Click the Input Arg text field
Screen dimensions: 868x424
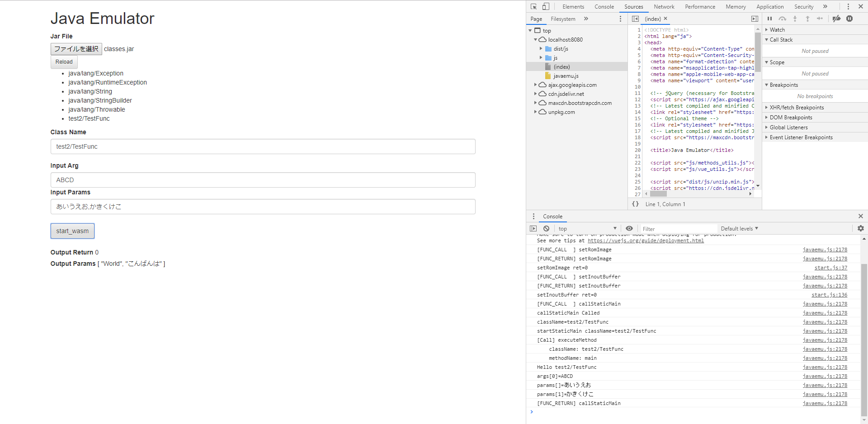pos(263,180)
